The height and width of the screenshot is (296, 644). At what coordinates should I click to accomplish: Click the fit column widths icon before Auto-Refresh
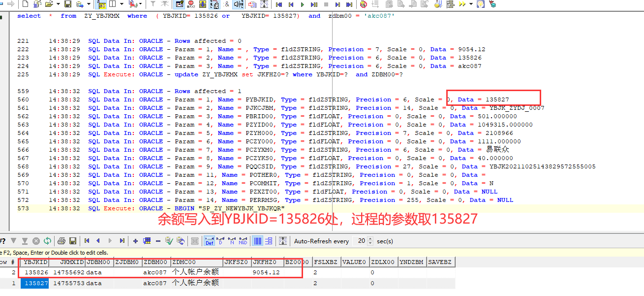pos(283,241)
